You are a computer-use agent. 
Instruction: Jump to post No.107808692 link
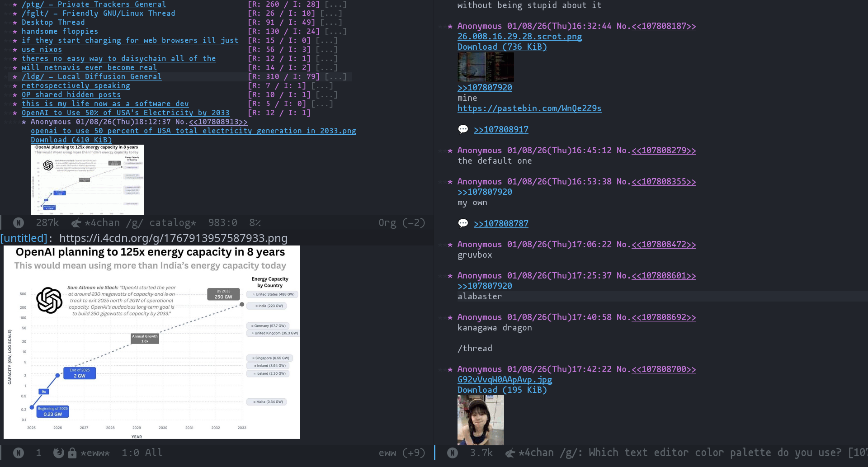coord(664,317)
